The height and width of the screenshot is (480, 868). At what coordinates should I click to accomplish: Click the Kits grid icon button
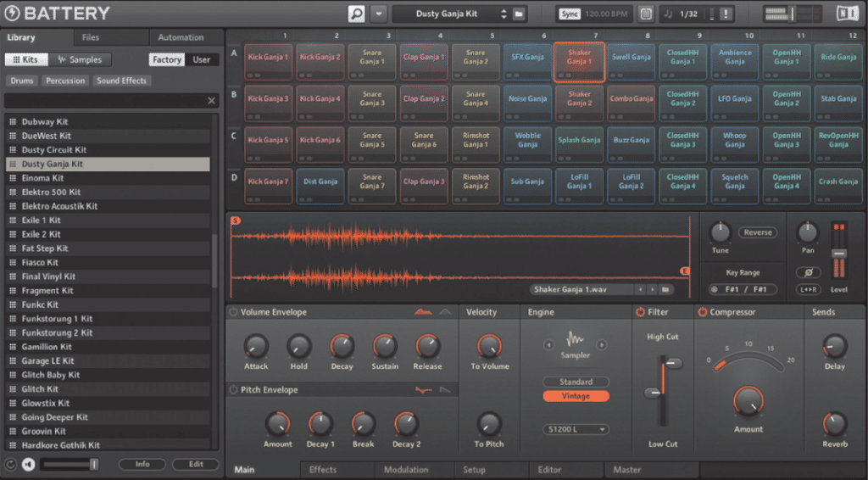point(25,59)
